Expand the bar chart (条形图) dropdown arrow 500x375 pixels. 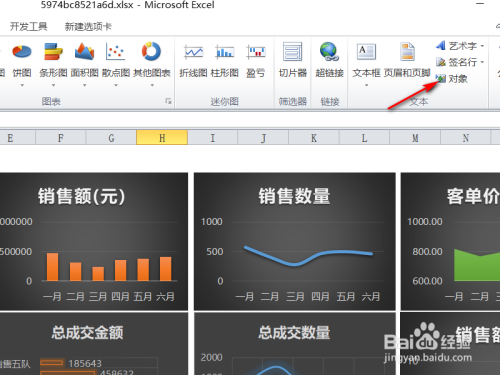point(53,85)
